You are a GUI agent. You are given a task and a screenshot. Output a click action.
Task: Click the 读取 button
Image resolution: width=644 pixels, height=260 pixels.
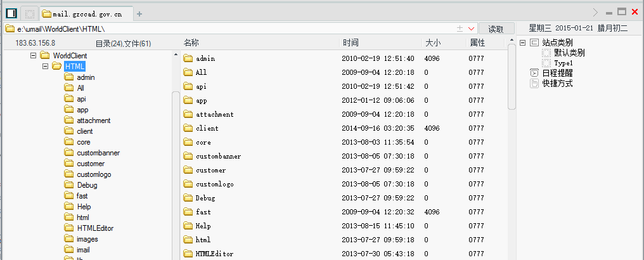click(x=496, y=29)
